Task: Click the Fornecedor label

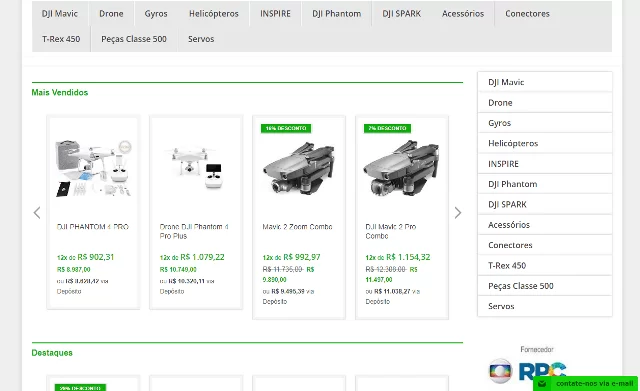Action: click(x=537, y=349)
